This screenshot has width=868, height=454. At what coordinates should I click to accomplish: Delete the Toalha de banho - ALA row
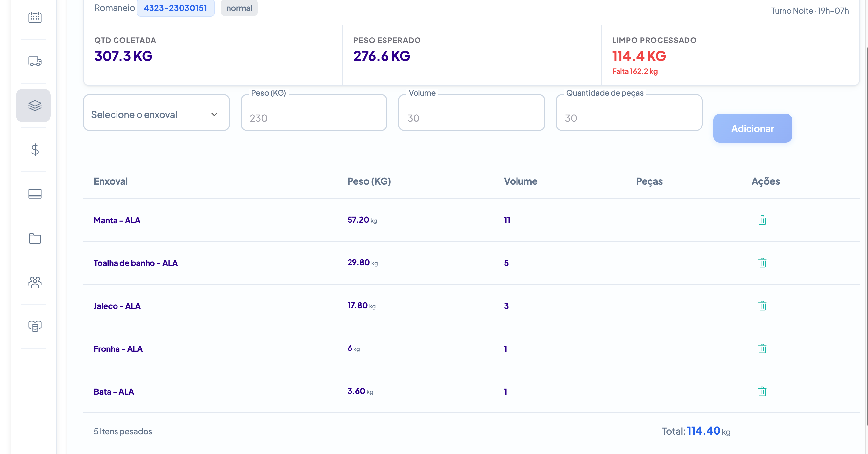pyautogui.click(x=762, y=263)
